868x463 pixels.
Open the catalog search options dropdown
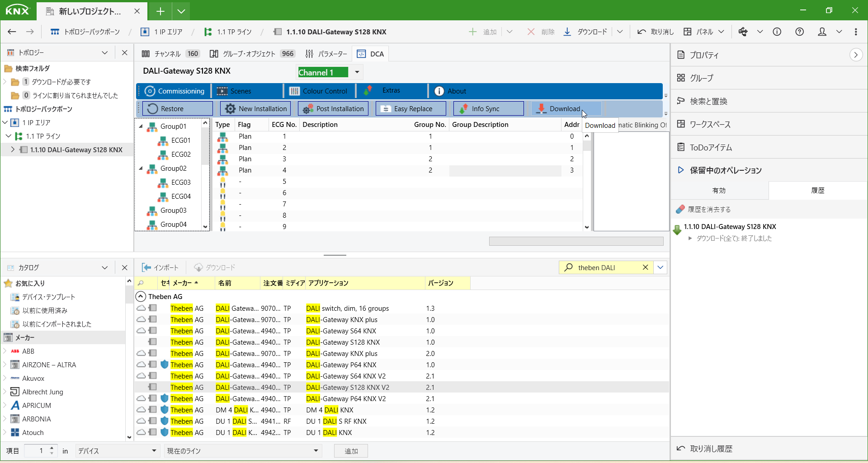(660, 267)
